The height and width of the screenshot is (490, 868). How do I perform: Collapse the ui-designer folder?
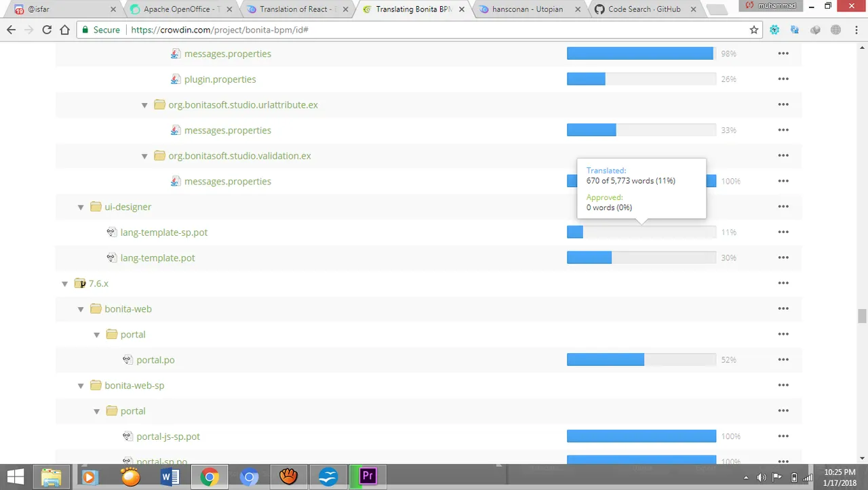(81, 207)
